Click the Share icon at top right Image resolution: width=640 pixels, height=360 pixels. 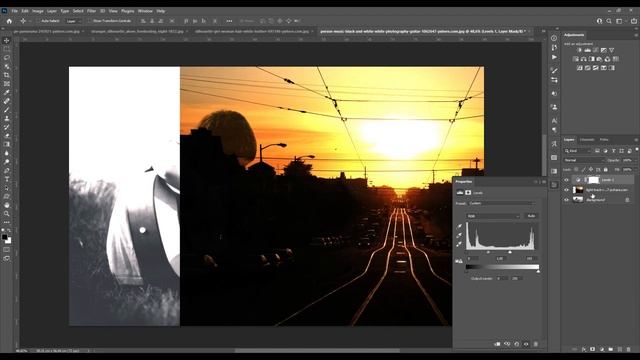[x=634, y=21]
